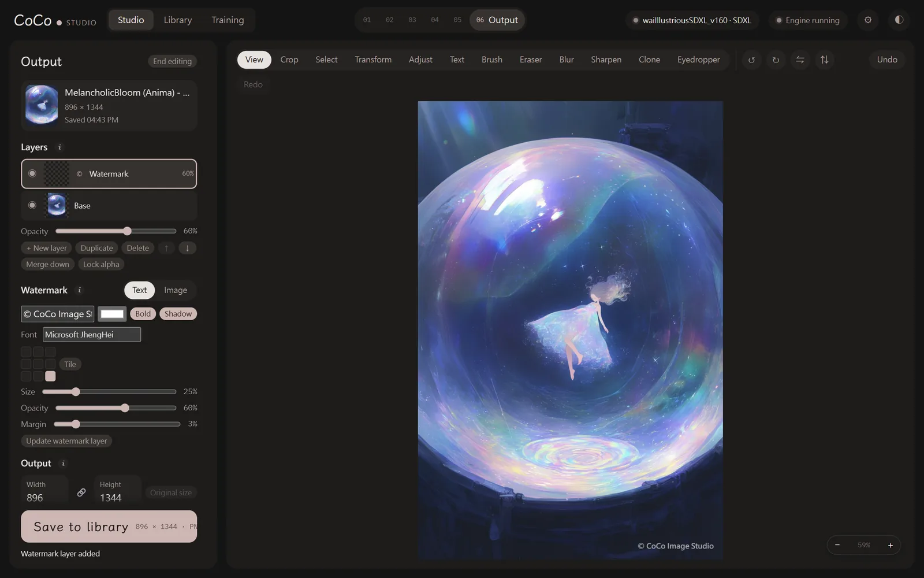Click the Save to library button
This screenshot has height=578, width=924.
(109, 527)
